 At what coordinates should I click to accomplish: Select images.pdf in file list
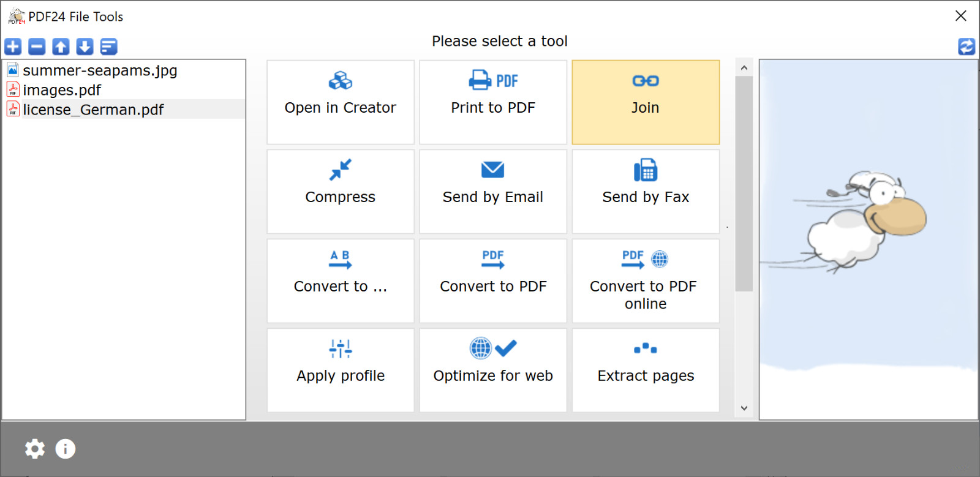pos(124,90)
